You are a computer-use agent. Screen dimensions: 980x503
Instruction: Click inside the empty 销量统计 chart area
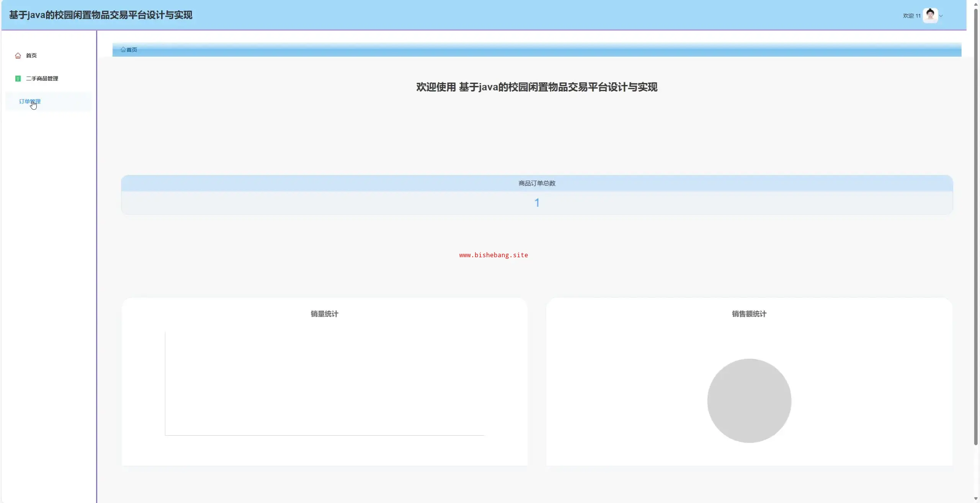point(324,383)
